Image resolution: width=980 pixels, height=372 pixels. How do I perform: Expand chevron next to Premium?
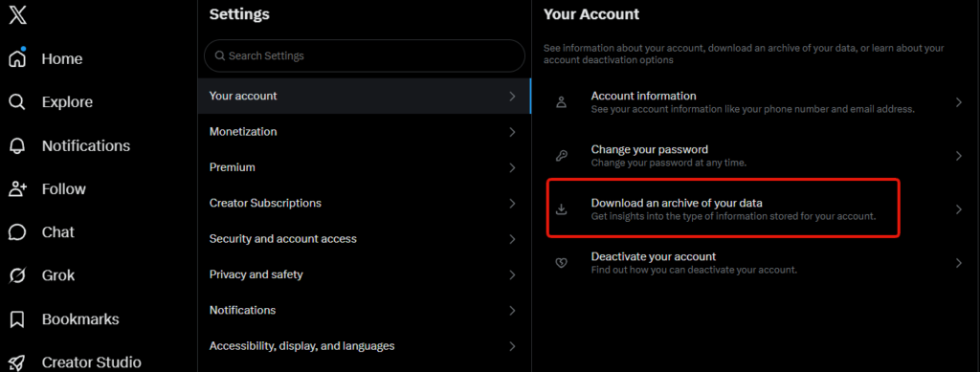point(513,168)
